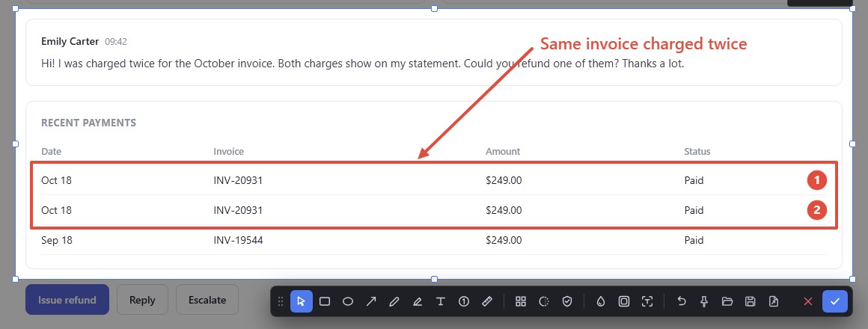Choose the Ruler measurement tool
Viewport: 868px width, 329px height.
487,301
